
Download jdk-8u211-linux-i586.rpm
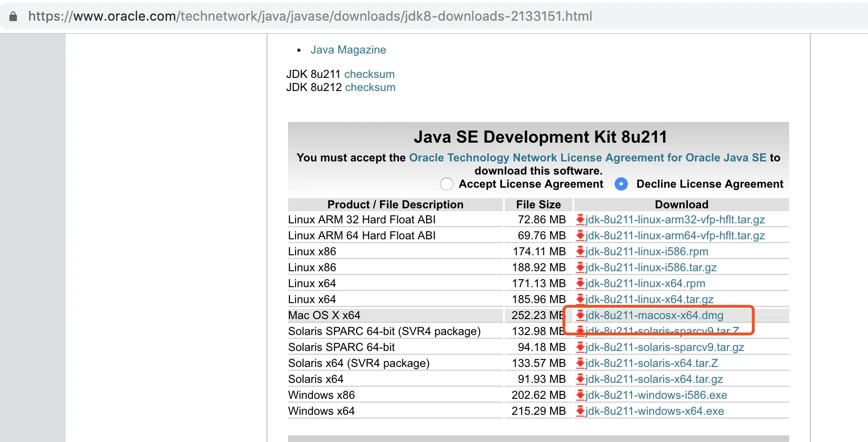647,251
